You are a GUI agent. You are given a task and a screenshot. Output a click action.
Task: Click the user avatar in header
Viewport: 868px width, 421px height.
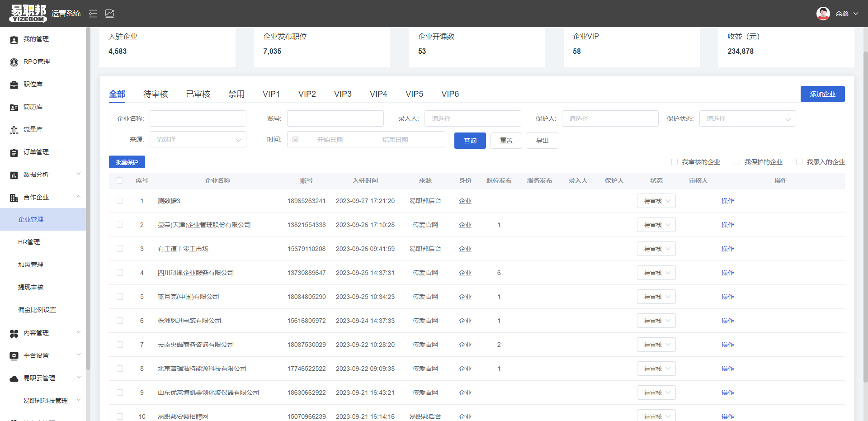(x=823, y=14)
